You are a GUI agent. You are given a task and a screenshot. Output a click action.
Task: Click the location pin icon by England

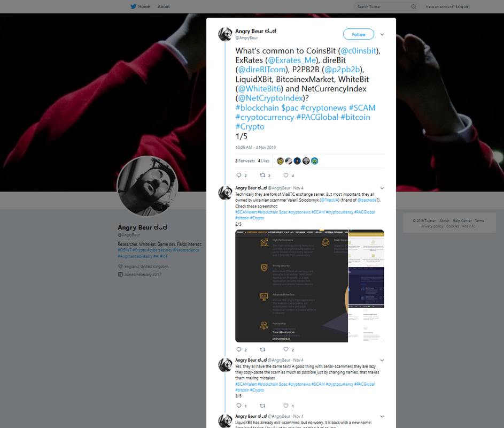(x=121, y=266)
